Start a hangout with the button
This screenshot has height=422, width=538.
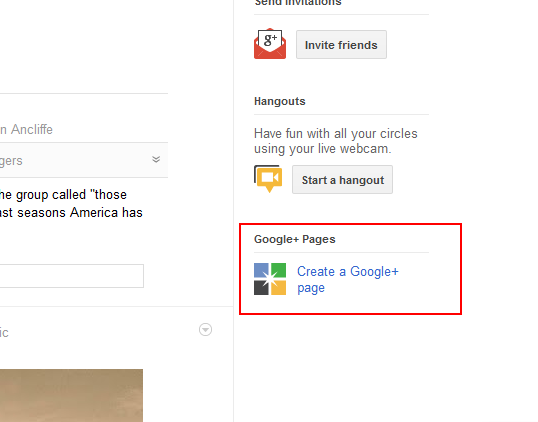(x=342, y=180)
